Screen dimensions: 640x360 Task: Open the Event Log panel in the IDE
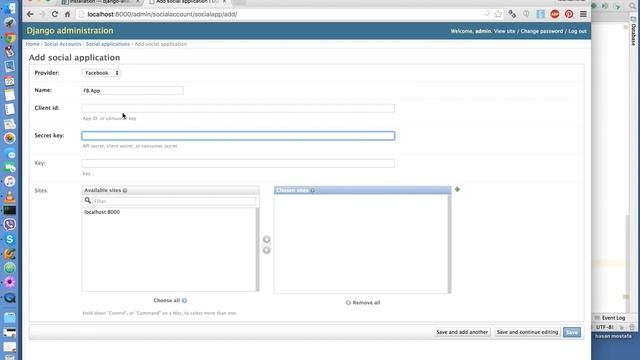[x=610, y=318]
